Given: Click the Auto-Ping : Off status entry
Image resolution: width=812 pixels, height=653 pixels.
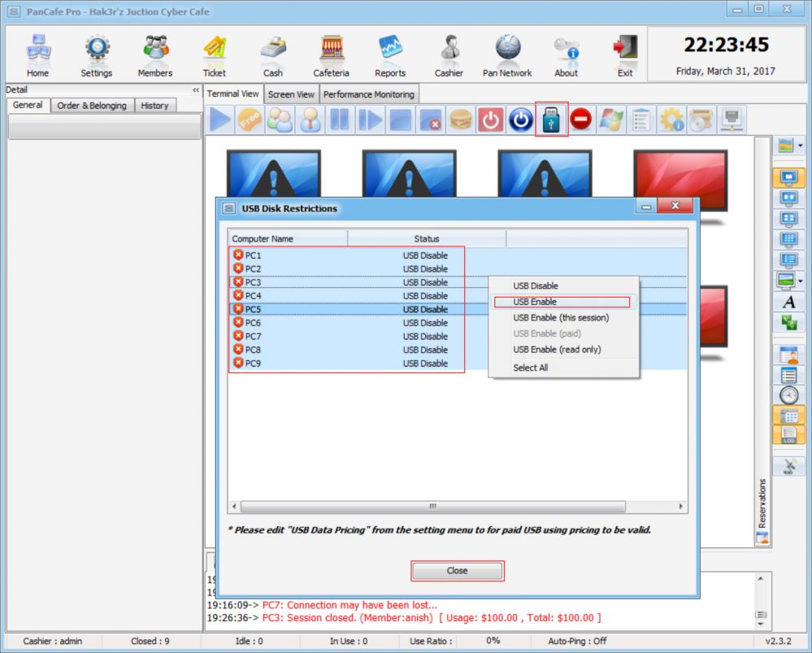Looking at the screenshot, I should coord(577,641).
